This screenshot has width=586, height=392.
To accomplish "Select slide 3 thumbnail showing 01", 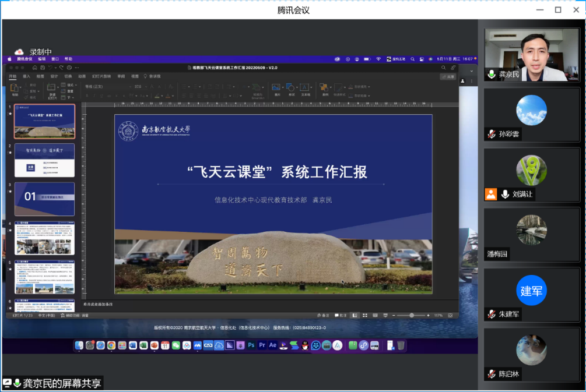I will pyautogui.click(x=44, y=199).
